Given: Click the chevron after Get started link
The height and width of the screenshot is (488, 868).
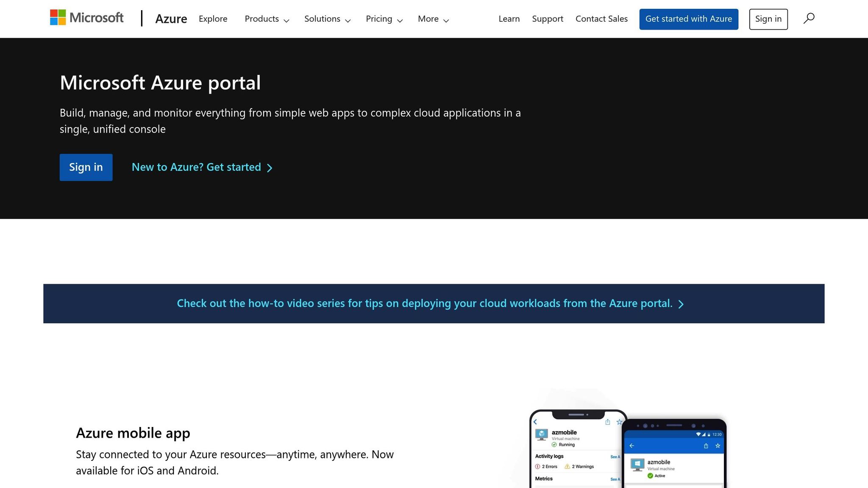Looking at the screenshot, I should [270, 168].
